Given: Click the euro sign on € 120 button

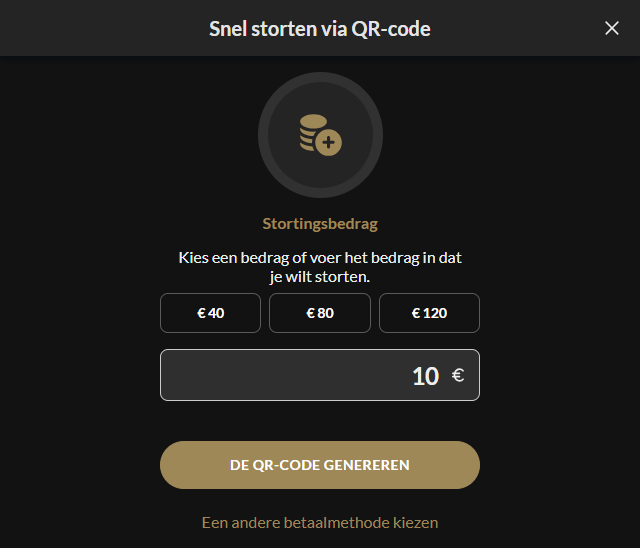Looking at the screenshot, I should pos(416,313).
